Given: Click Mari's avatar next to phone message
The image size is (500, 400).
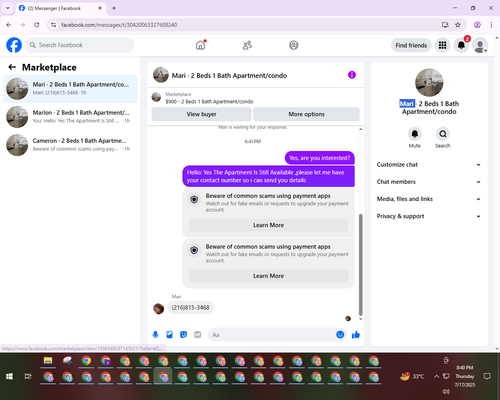Looking at the screenshot, I should [x=158, y=309].
